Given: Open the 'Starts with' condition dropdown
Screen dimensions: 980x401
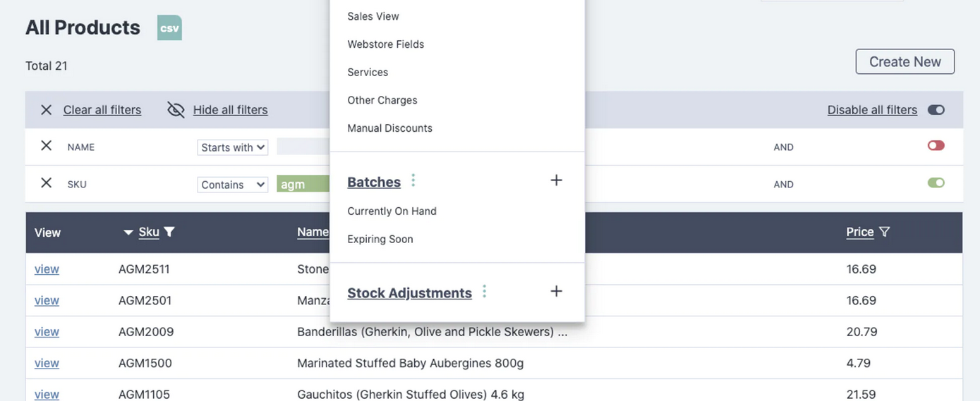Looking at the screenshot, I should pyautogui.click(x=232, y=147).
